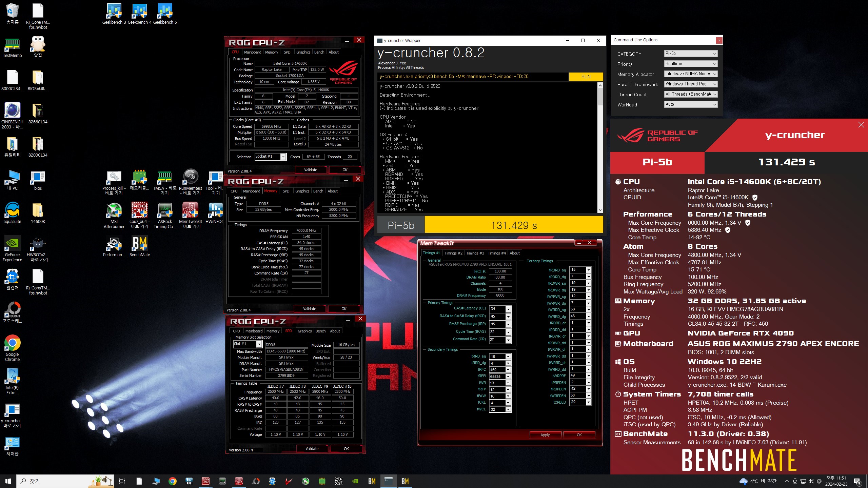Open the MSI Afterburner desktop shortcut
Image resolution: width=868 pixels, height=488 pixels.
click(x=114, y=215)
